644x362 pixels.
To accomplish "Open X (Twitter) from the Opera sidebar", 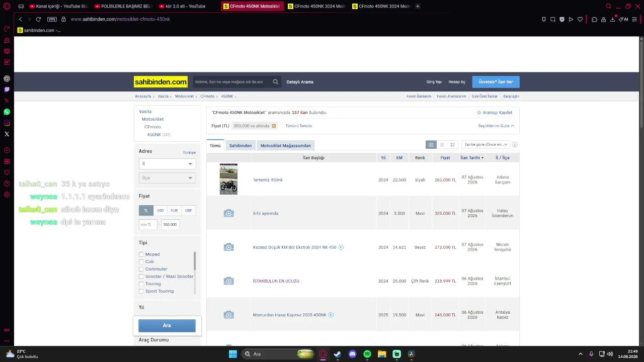I will (7, 134).
